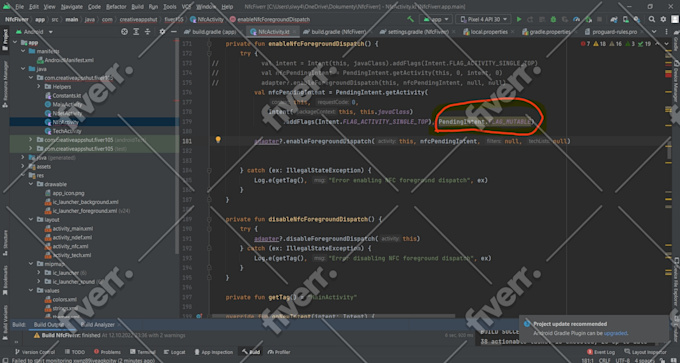Screen dimensions: 680x363
Task: Hide the Project panel with minus icon
Action: [173, 32]
